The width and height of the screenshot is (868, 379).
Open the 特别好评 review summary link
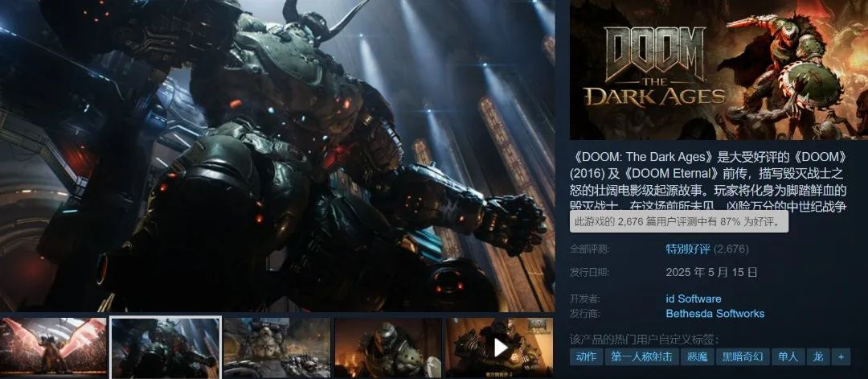point(687,249)
